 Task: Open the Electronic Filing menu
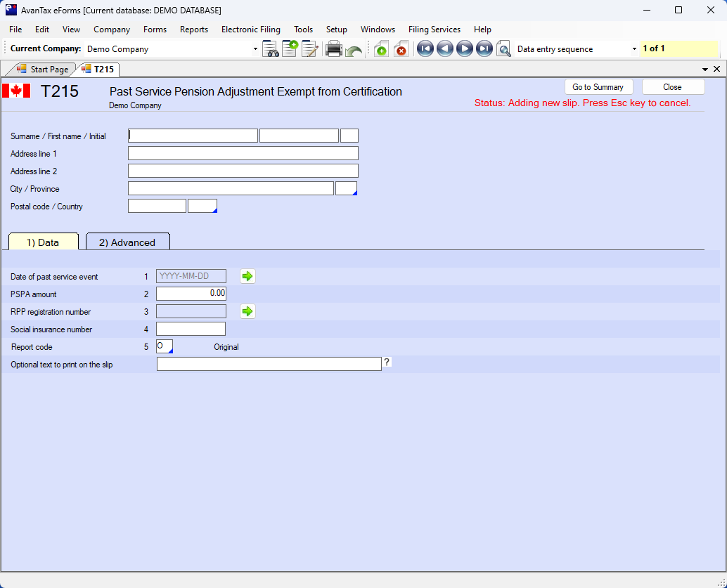click(x=250, y=30)
